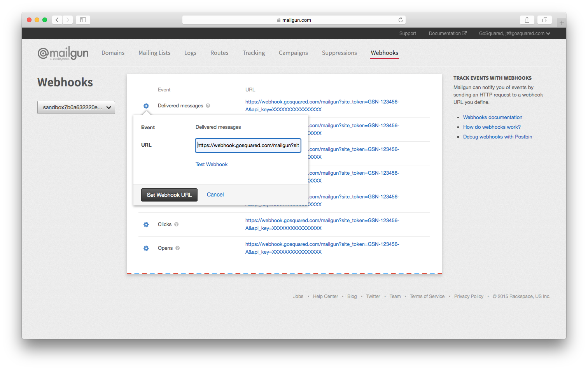Open the Opens row gear icon
Screen dimensions: 588x370
click(x=146, y=248)
